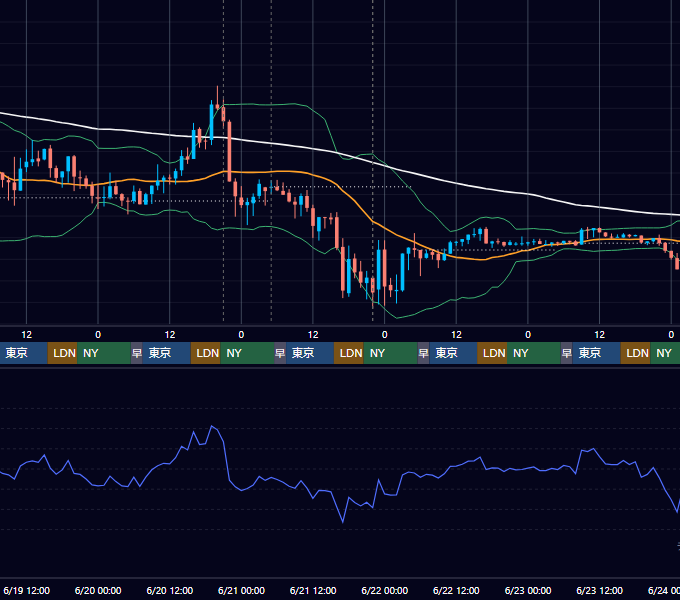The image size is (680, 600).
Task: Click the 6/20 00:00 date label
Action: click(98, 590)
